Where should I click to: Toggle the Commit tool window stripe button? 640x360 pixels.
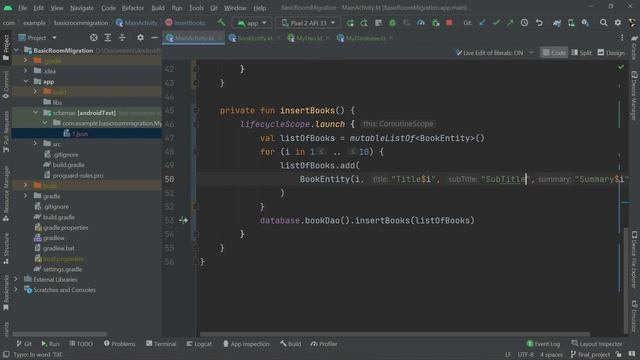(x=6, y=85)
